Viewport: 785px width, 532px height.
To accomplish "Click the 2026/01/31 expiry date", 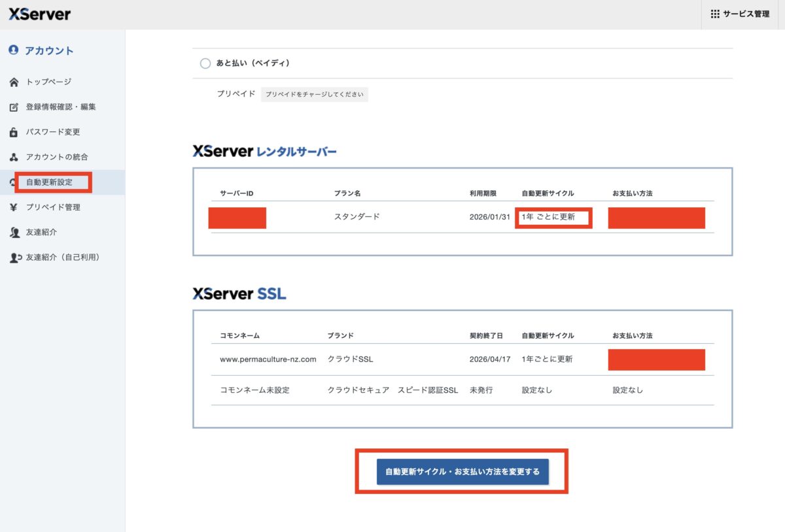I will coord(490,217).
